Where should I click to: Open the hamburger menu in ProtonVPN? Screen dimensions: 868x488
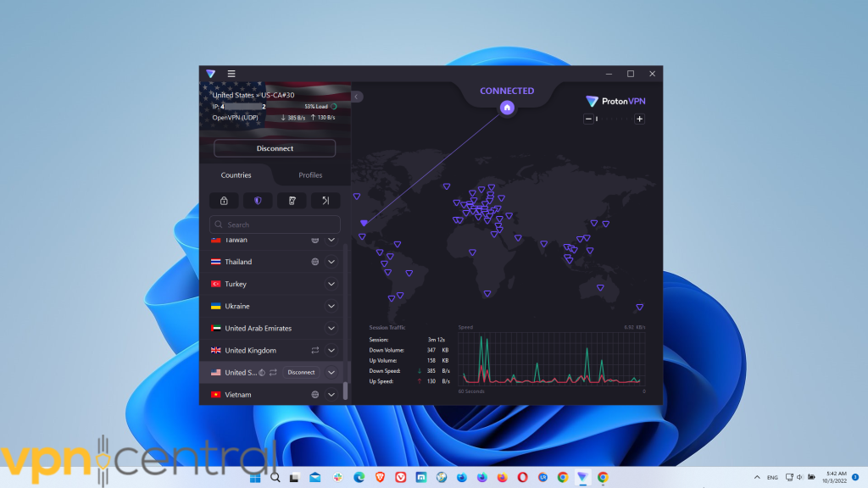pos(231,74)
